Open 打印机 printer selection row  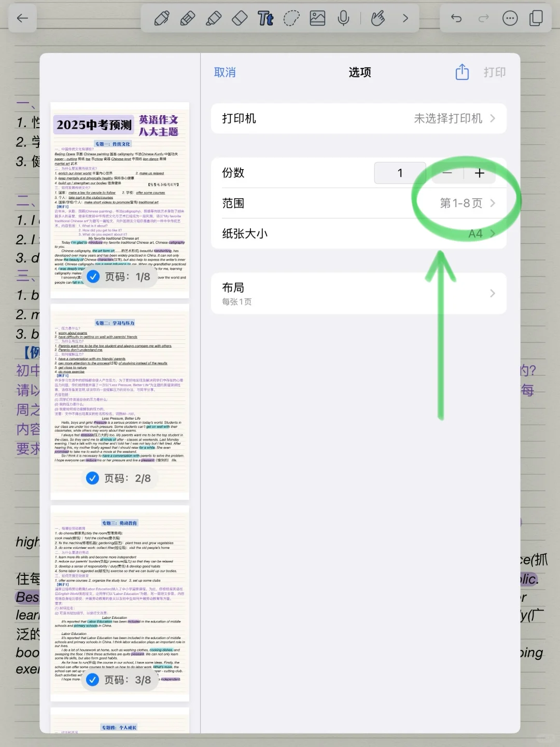[x=359, y=119]
